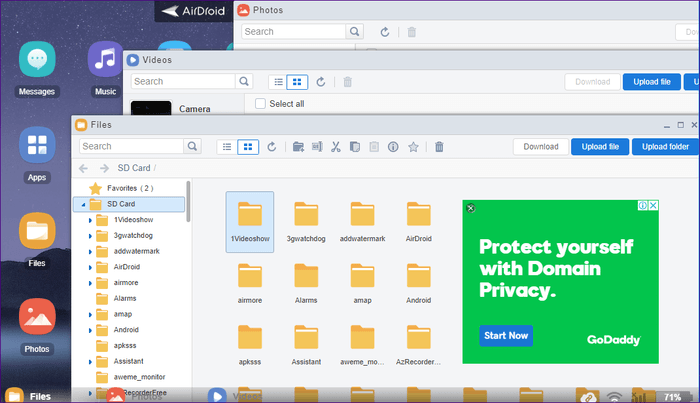Tick the Select all checkbox in Videos

[260, 104]
